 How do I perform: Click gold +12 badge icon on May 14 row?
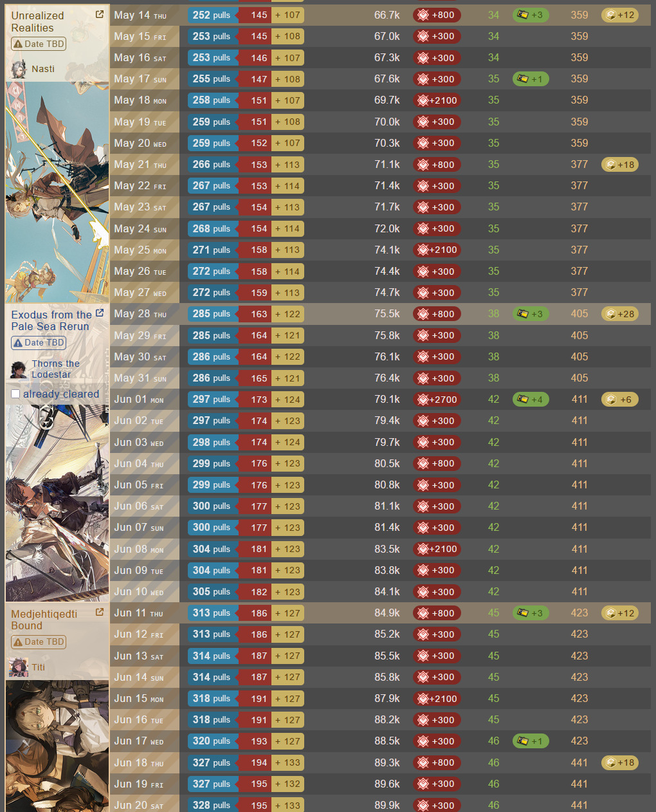[611, 15]
